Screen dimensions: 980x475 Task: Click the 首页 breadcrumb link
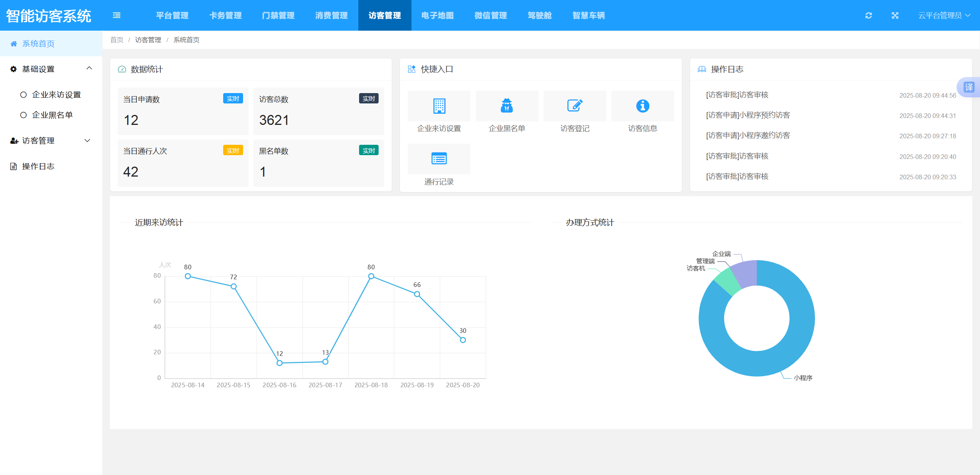coord(117,40)
